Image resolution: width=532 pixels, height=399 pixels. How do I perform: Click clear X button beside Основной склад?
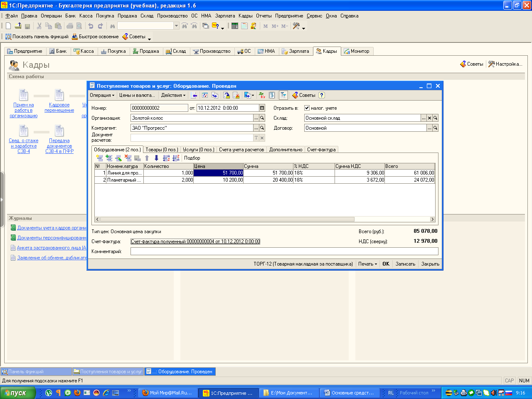coord(430,118)
